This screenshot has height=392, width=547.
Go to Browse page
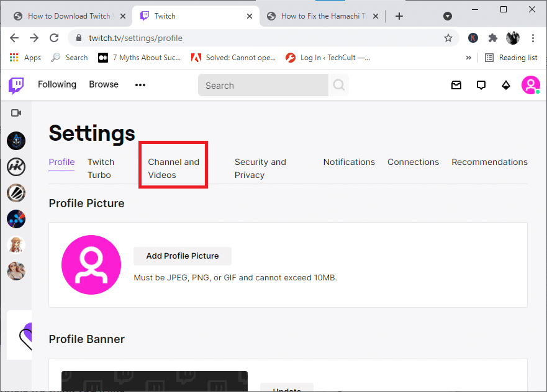pyautogui.click(x=104, y=85)
